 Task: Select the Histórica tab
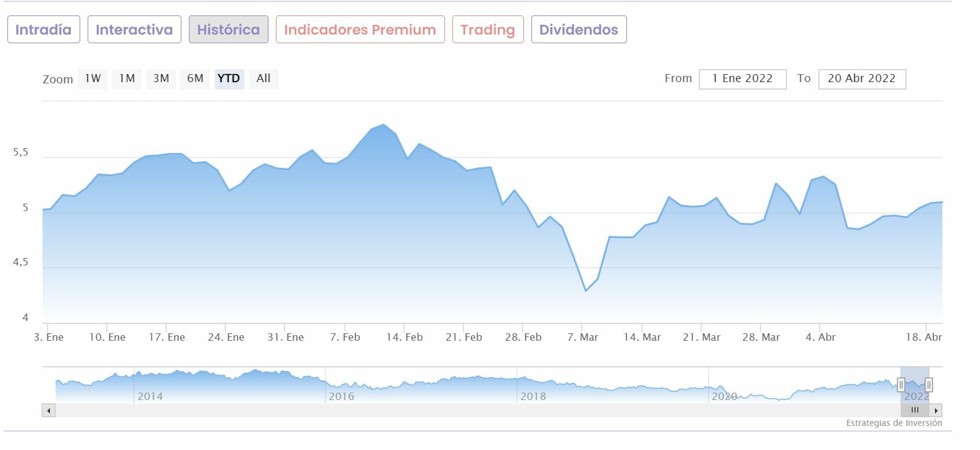point(228,30)
